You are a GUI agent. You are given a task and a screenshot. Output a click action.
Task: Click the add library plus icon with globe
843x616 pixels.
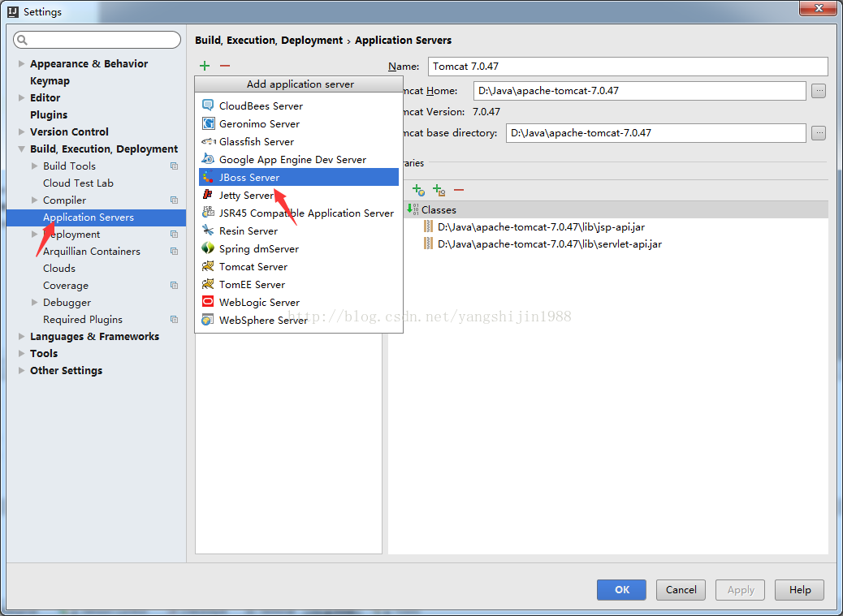coord(418,190)
